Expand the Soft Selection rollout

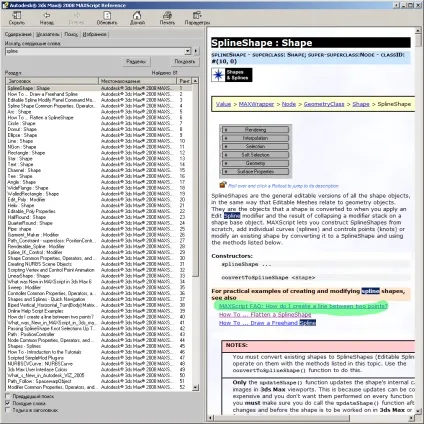255,155
